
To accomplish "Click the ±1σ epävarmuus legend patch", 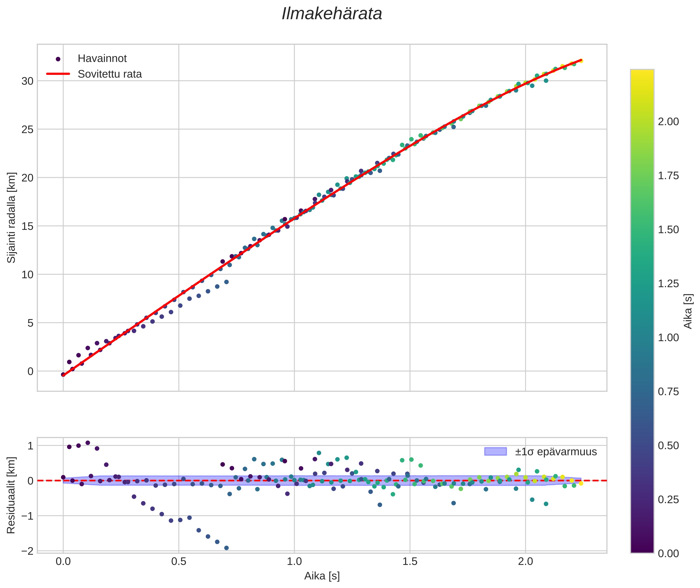I will 495,452.
